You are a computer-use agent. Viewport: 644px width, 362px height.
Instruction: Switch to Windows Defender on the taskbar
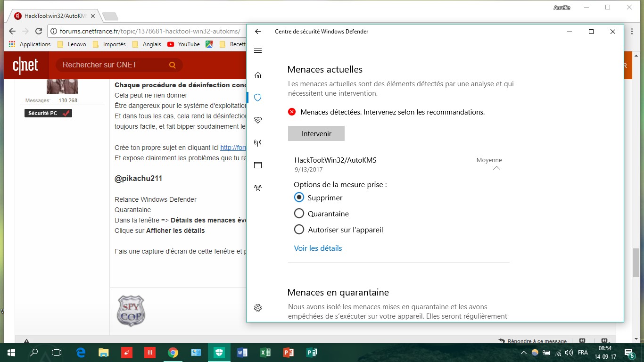(x=219, y=353)
